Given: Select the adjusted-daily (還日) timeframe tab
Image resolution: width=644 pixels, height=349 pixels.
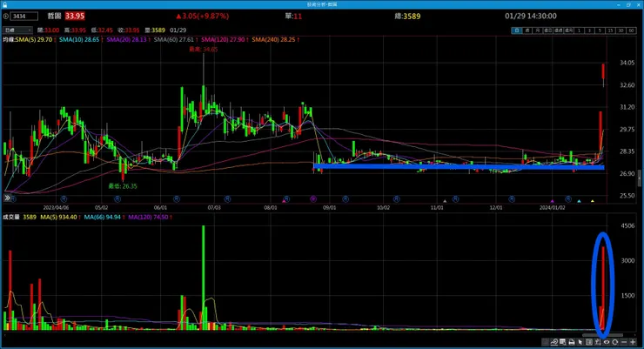Looking at the screenshot, I should pyautogui.click(x=548, y=30).
